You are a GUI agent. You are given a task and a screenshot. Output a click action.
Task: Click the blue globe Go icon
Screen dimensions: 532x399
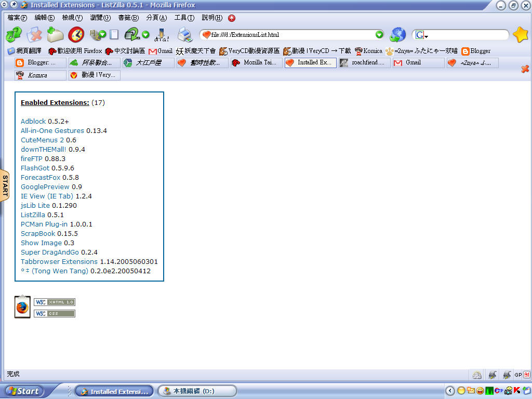click(398, 35)
